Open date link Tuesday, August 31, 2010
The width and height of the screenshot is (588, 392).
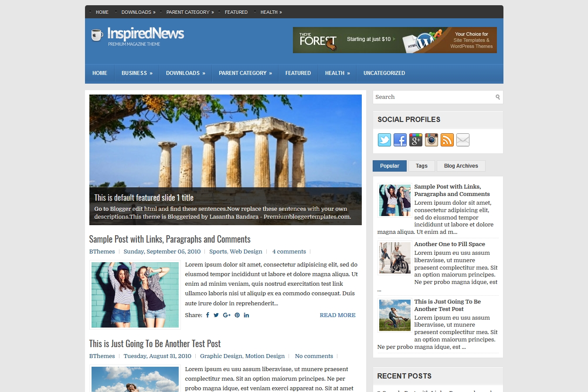tap(157, 356)
